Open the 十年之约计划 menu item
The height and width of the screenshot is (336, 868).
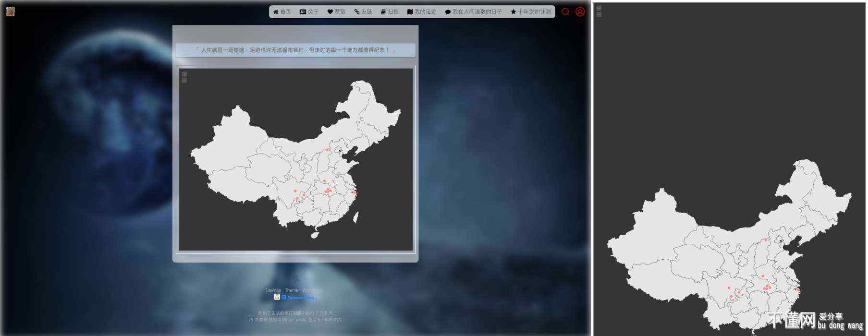point(530,12)
